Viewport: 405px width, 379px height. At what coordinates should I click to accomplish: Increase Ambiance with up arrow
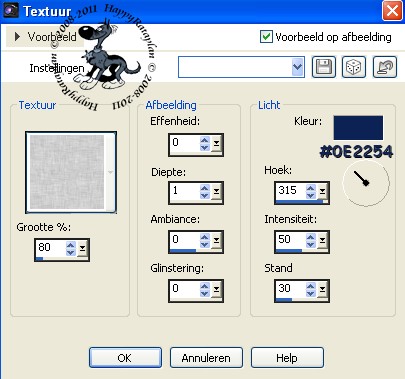click(x=205, y=237)
